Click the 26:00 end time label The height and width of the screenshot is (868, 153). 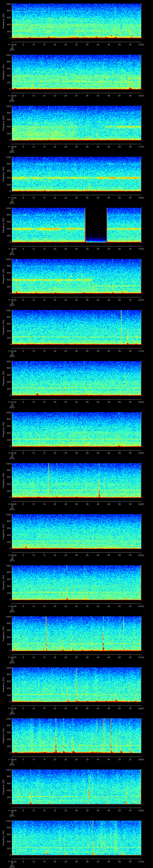point(141,606)
